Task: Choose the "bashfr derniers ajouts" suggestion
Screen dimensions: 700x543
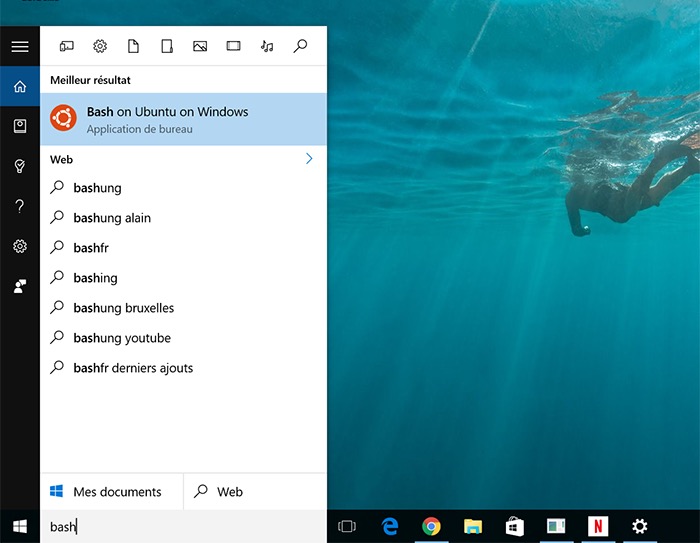Action: click(x=133, y=368)
